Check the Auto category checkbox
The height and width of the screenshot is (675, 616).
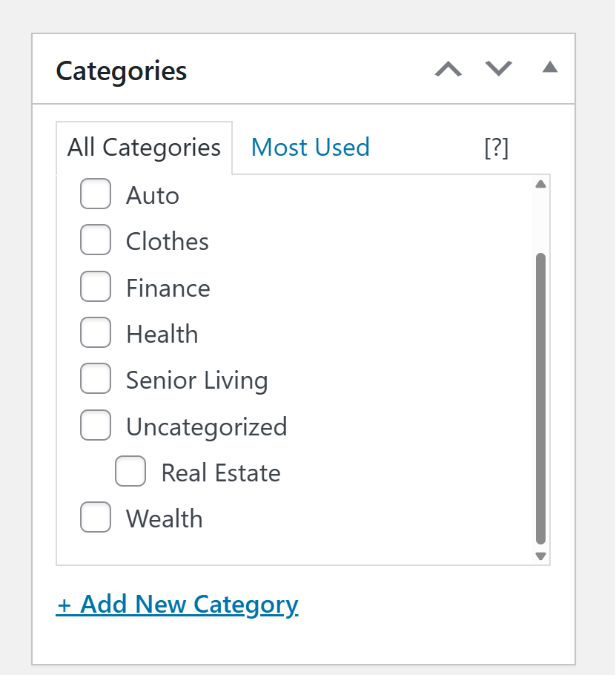point(96,195)
